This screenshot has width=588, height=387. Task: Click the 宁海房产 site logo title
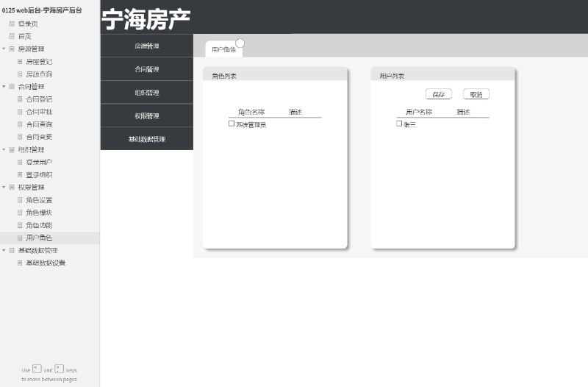146,19
